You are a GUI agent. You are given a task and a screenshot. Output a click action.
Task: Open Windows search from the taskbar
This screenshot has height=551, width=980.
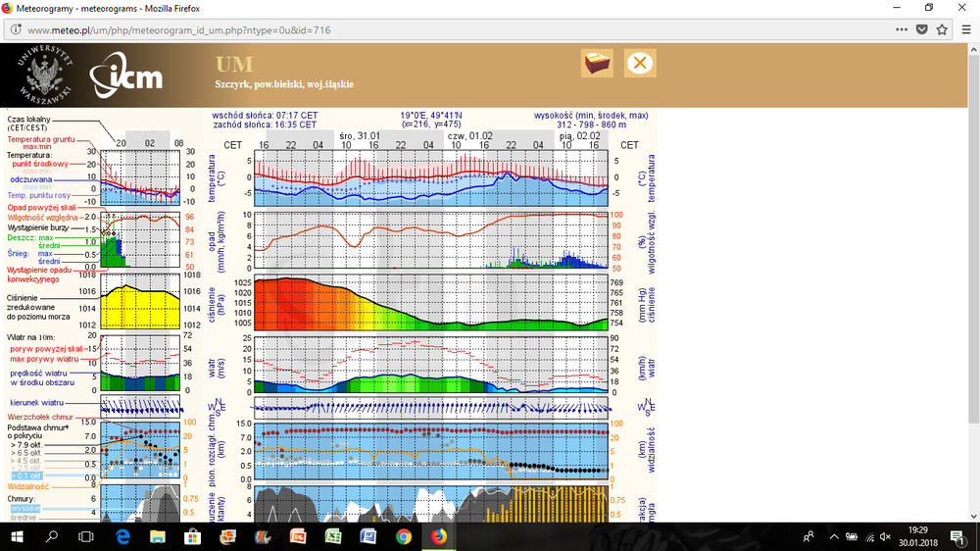(x=51, y=536)
